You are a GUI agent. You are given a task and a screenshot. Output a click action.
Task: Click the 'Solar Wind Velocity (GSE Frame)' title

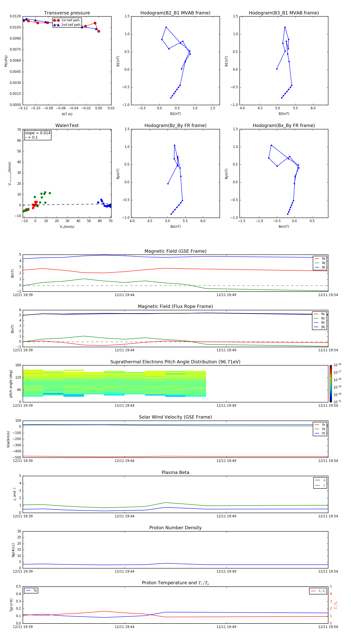(175, 417)
